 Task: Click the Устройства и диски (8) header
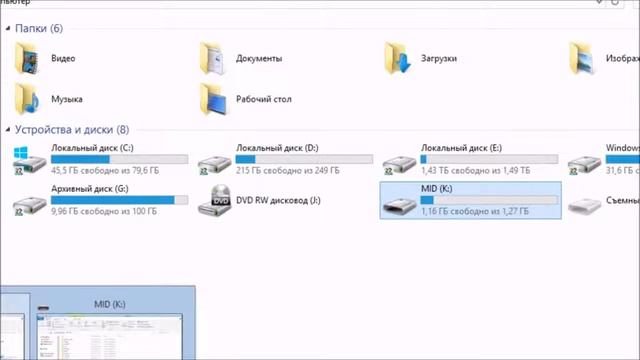(x=72, y=129)
